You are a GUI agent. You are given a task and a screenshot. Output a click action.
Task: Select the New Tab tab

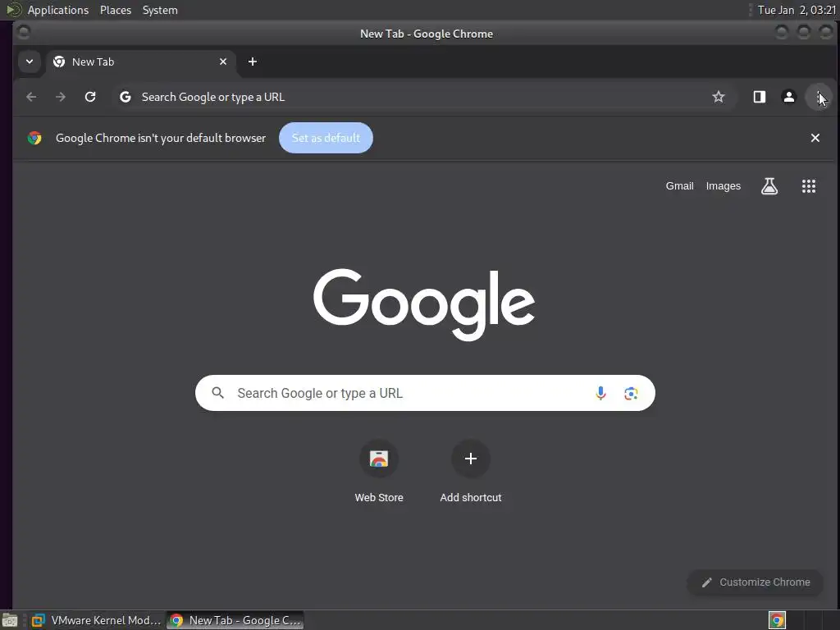pyautogui.click(x=140, y=62)
